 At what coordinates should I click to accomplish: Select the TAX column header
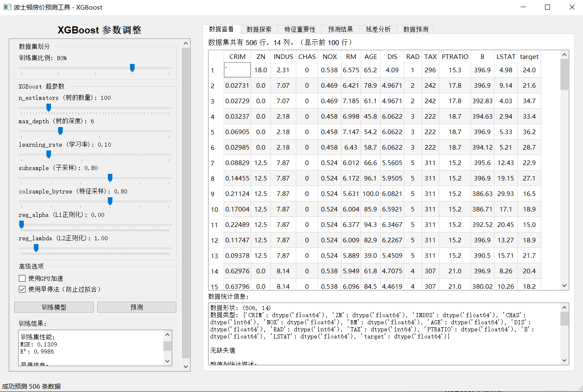(x=430, y=56)
